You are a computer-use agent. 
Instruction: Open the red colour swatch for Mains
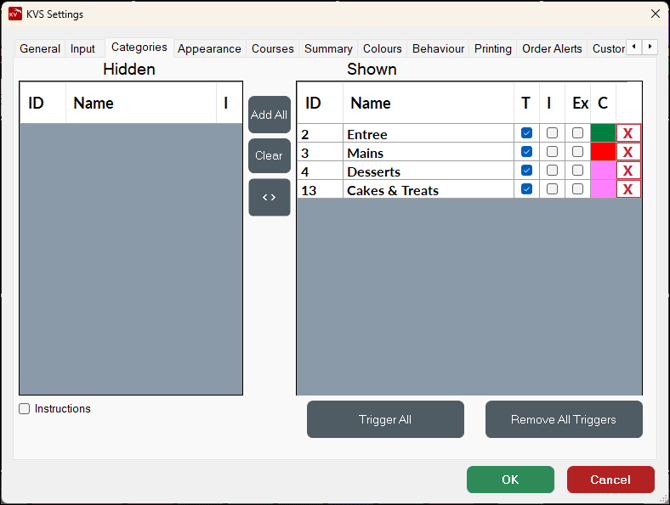603,152
